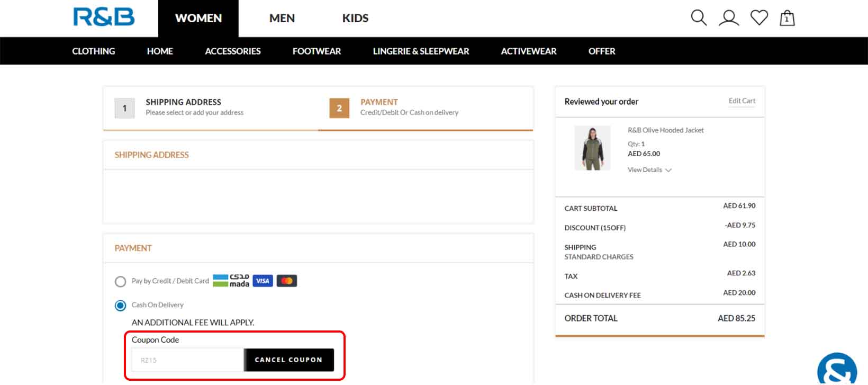This screenshot has height=385, width=868.
Task: Click the CASH ON DELIVERY FEE label
Action: coord(602,296)
